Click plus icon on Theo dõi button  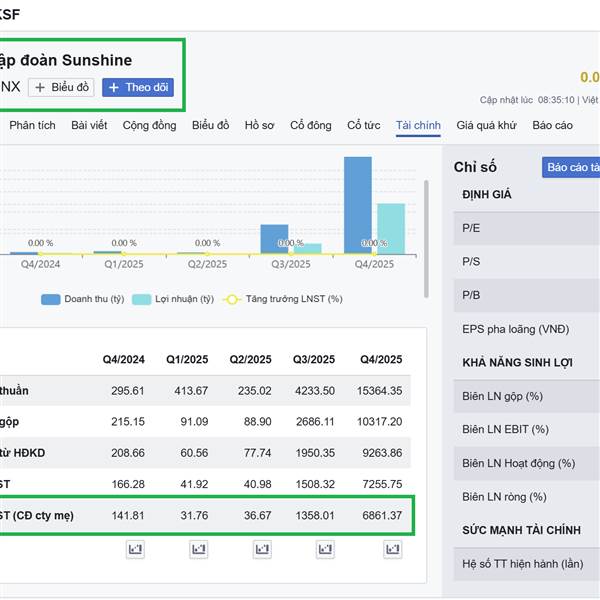[x=114, y=87]
